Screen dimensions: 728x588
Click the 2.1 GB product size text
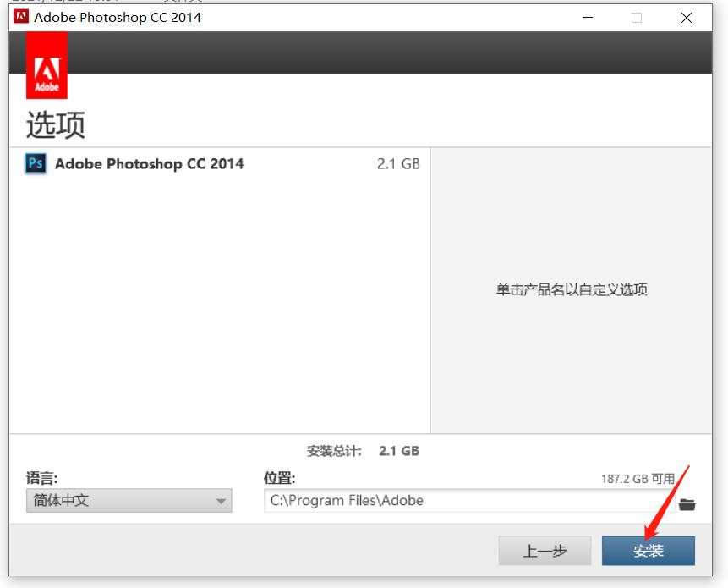point(397,164)
